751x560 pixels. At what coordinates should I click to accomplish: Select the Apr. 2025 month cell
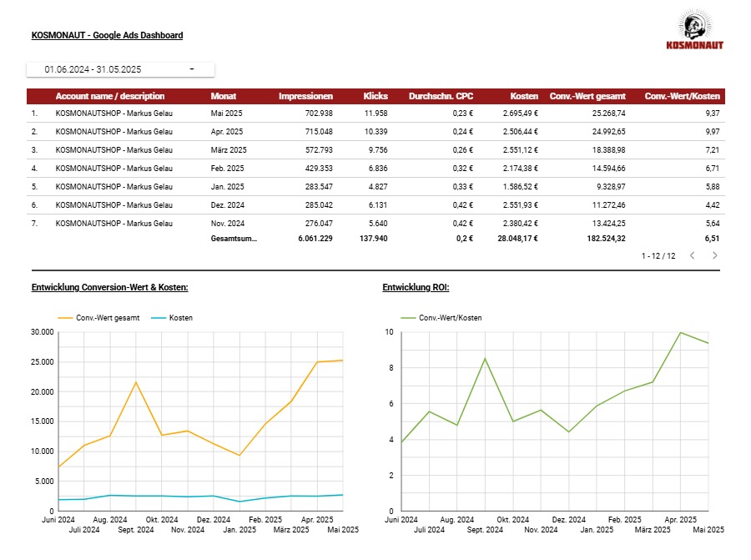click(227, 132)
